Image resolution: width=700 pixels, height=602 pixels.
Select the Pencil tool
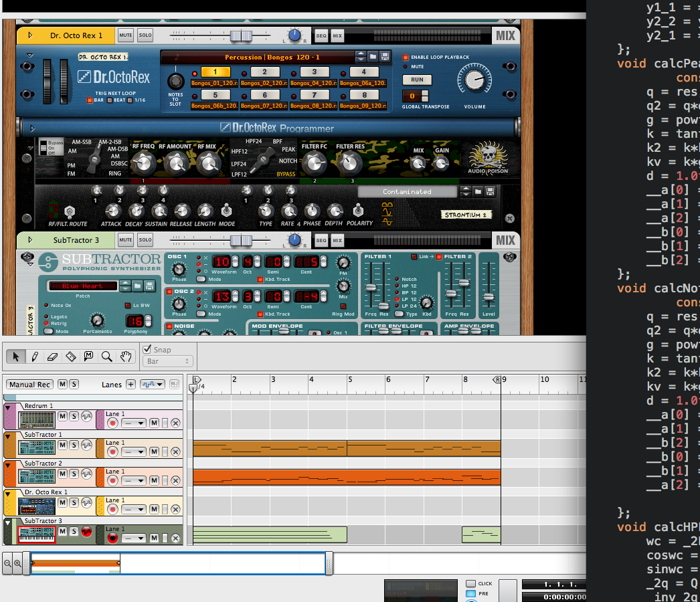point(34,357)
